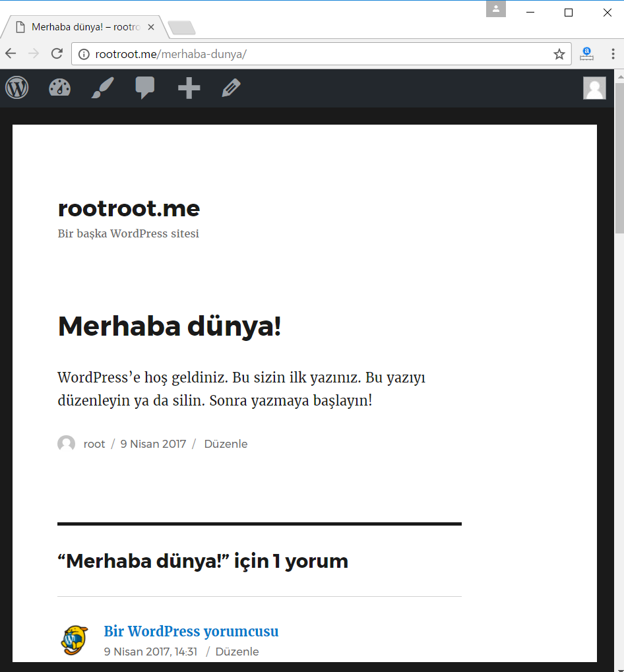Click the vertical page scrollbar thumb
624x672 pixels.
coord(620,158)
